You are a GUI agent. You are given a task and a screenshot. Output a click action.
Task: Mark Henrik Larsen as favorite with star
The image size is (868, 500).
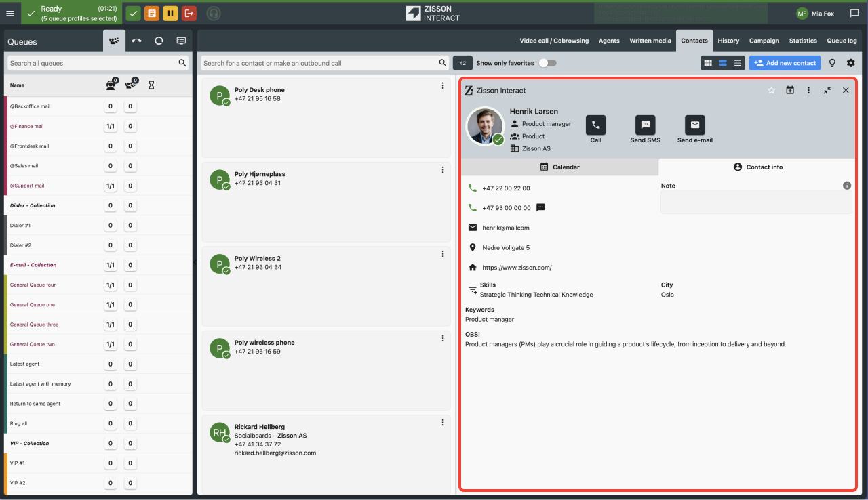(771, 90)
